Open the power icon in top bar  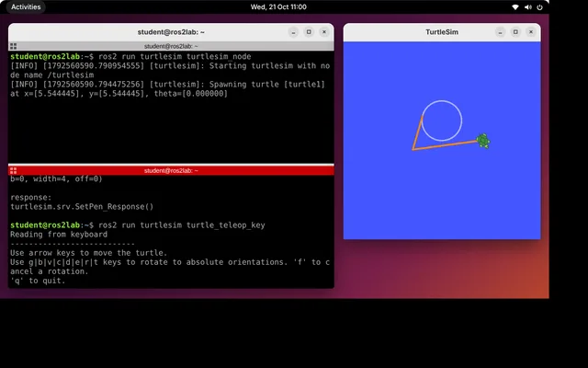(539, 7)
